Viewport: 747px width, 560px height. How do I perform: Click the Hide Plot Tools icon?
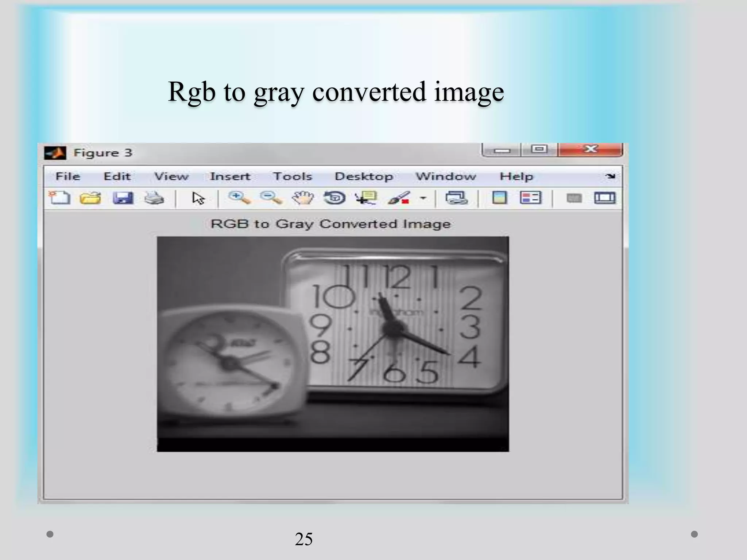(x=574, y=198)
